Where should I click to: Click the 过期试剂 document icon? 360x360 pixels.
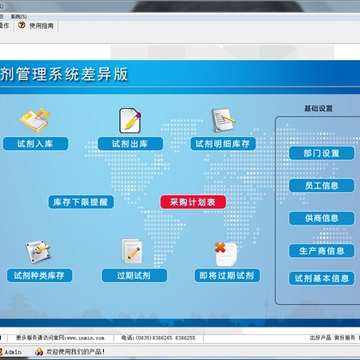[132, 251]
